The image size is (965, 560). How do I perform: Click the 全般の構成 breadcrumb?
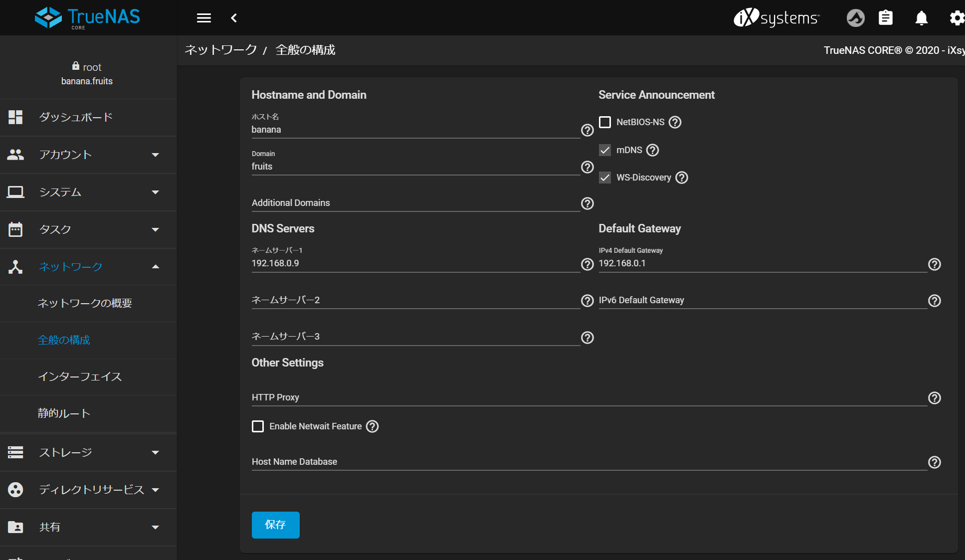[306, 50]
